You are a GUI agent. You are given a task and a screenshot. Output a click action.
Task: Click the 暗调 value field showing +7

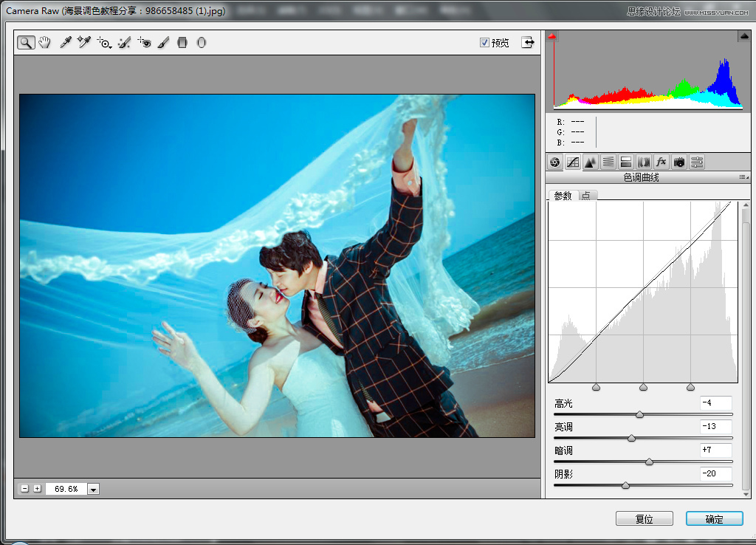pyautogui.click(x=716, y=450)
